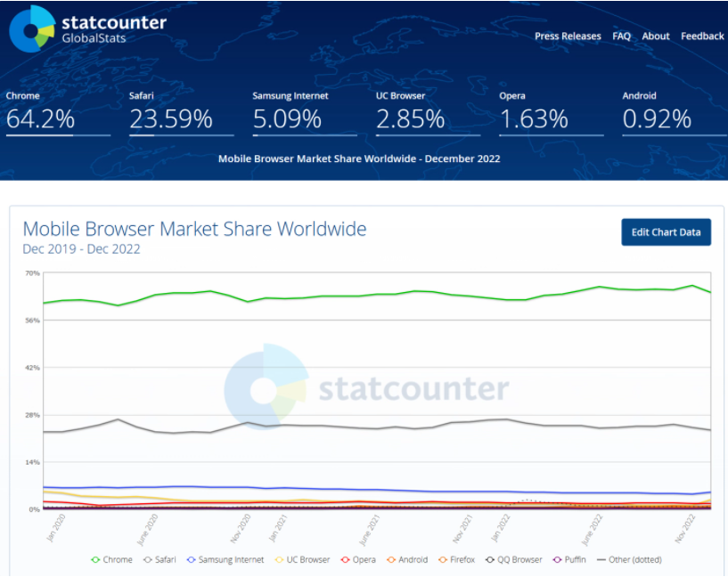The width and height of the screenshot is (728, 585).
Task: Open the Press Releases page
Action: pyautogui.click(x=568, y=37)
